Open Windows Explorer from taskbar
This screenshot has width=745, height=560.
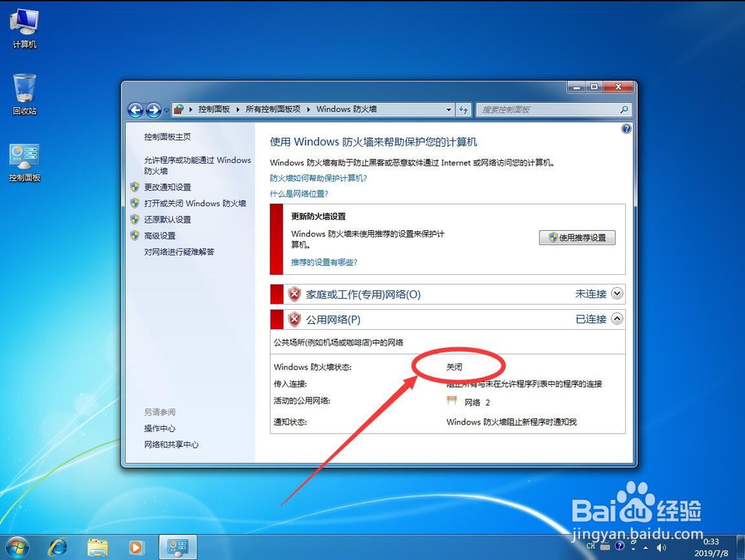[98, 547]
